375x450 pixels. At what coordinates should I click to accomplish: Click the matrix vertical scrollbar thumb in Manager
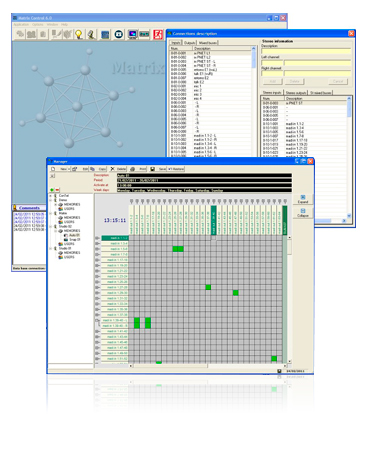(x=289, y=247)
